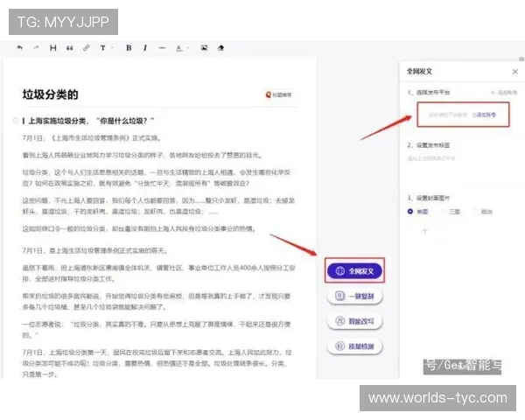The height and width of the screenshot is (420, 525).
Task: Expand the text color dropdown arrow
Action: point(188,48)
